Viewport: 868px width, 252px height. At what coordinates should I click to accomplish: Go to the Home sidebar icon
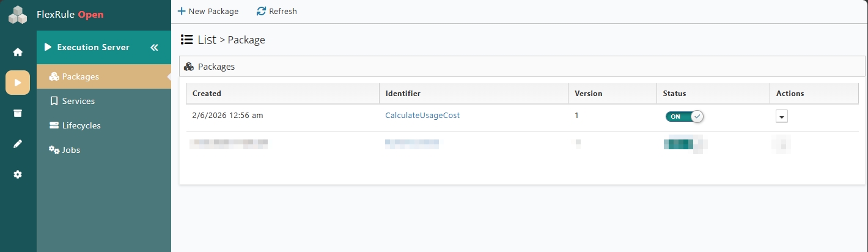pyautogui.click(x=18, y=52)
